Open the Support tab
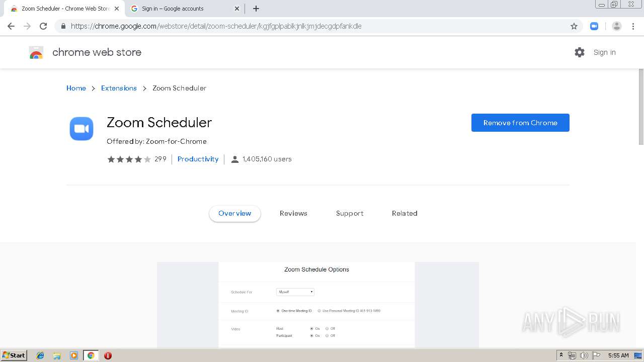644x362 pixels. tap(350, 213)
